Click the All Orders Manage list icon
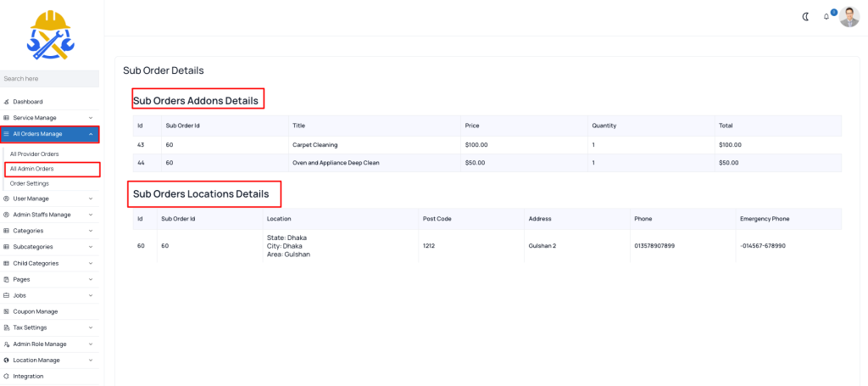Image resolution: width=868 pixels, height=386 pixels. pyautogui.click(x=6, y=133)
